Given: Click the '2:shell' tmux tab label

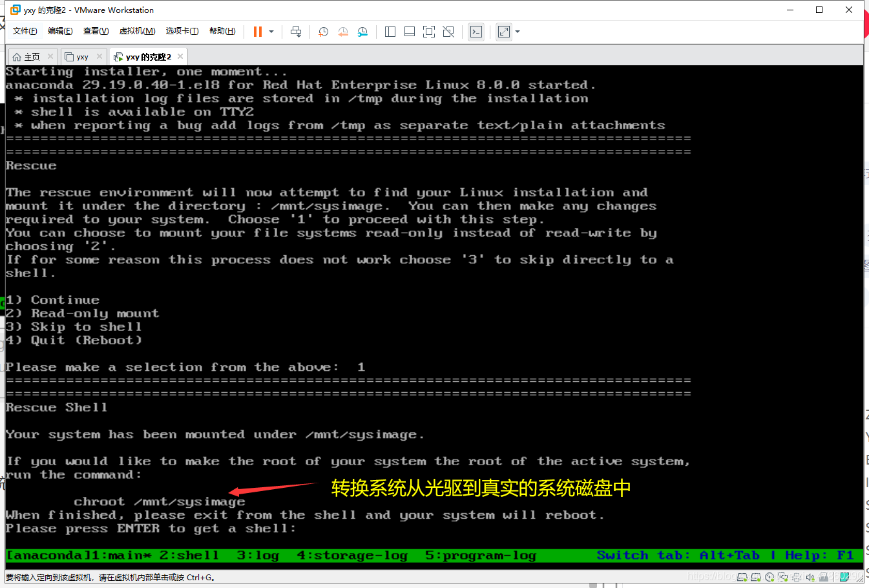Looking at the screenshot, I should [189, 556].
